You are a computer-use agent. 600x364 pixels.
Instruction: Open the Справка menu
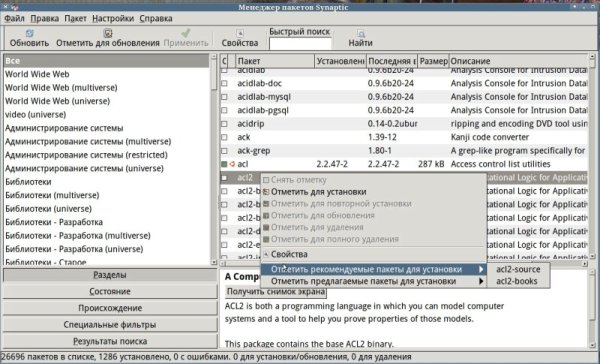(x=156, y=18)
